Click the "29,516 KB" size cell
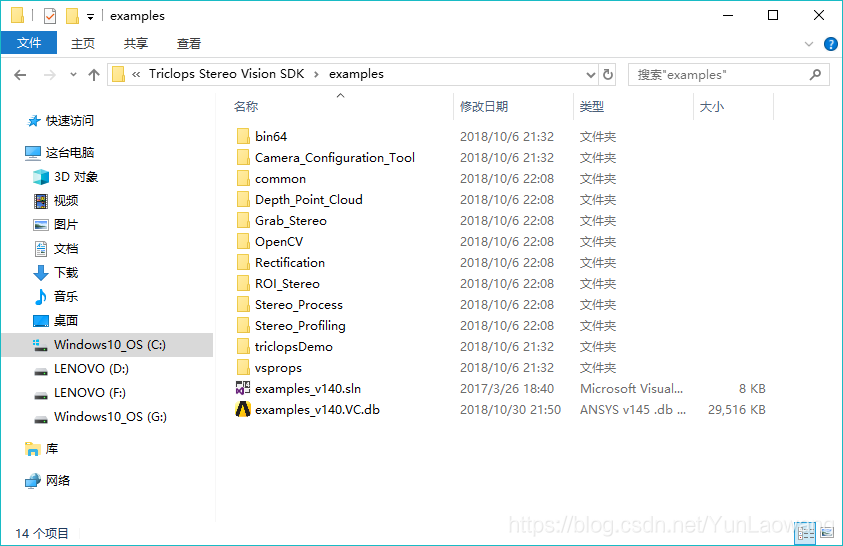 coord(737,410)
